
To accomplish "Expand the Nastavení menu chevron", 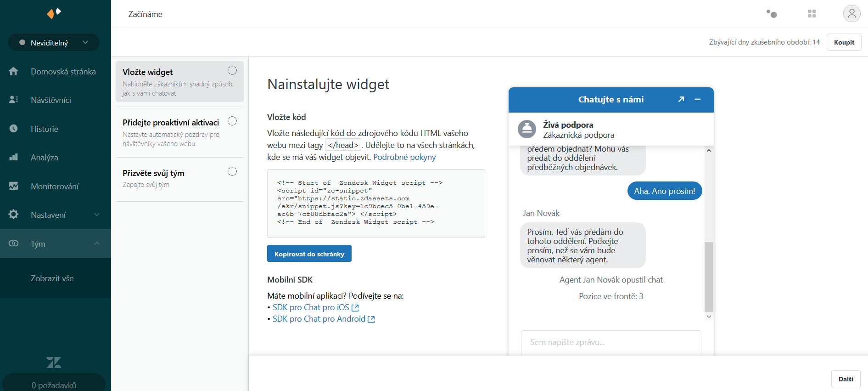I will (97, 215).
